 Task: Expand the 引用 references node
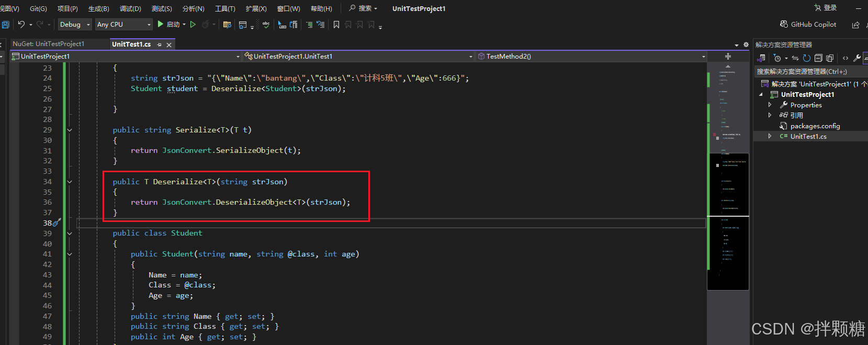pos(770,115)
